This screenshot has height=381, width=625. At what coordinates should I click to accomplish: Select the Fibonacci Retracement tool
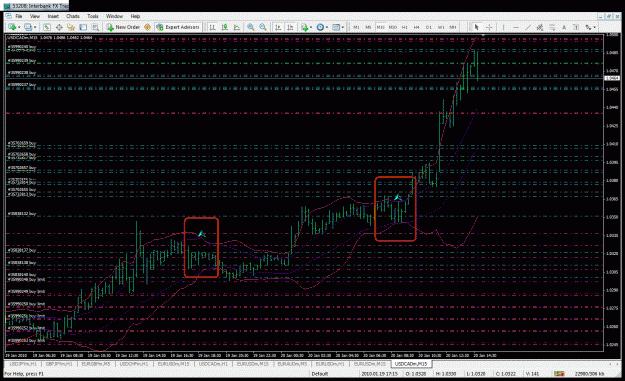tap(552, 27)
